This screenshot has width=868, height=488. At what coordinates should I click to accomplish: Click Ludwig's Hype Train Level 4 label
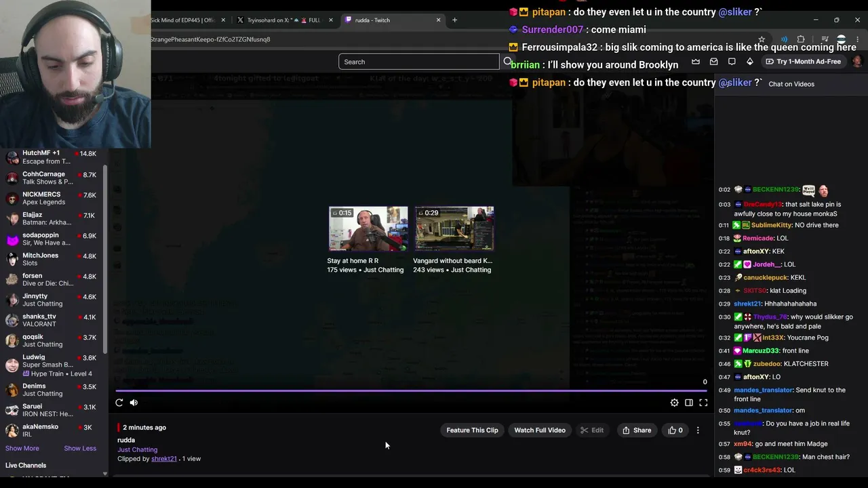(57, 373)
